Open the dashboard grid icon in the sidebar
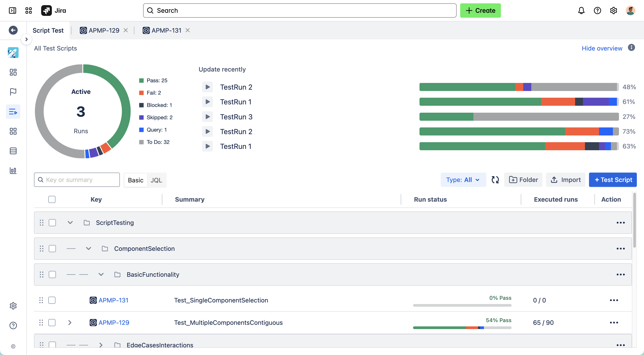The width and height of the screenshot is (644, 355). [13, 72]
